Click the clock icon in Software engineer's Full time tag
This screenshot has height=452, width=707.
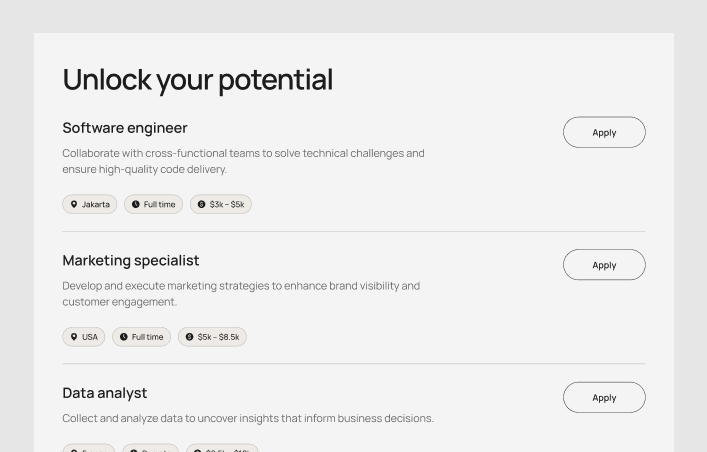point(136,204)
